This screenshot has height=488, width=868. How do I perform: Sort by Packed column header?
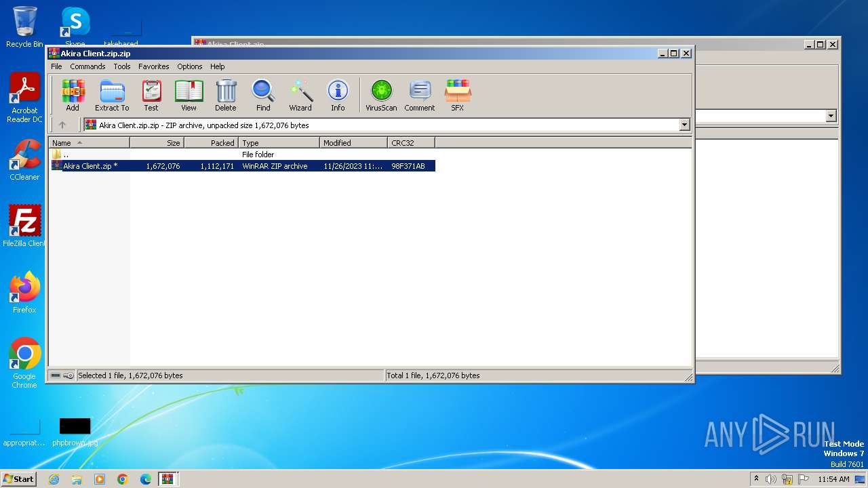pos(211,143)
